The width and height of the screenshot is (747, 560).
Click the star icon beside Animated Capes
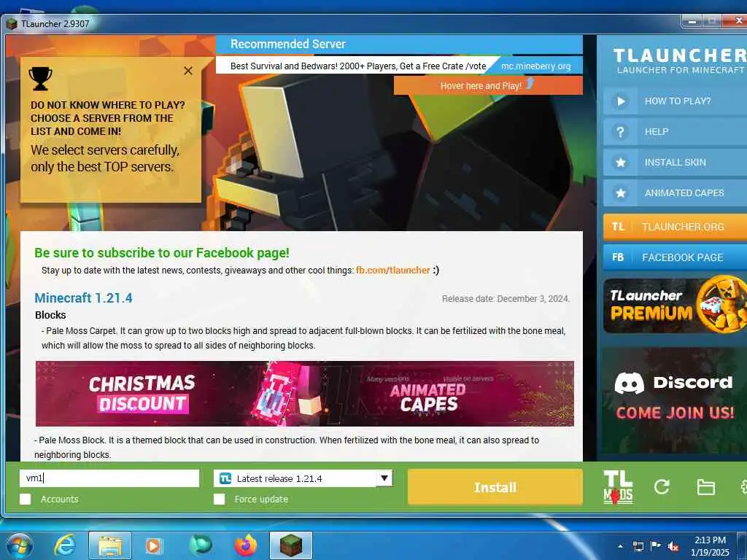pyautogui.click(x=620, y=192)
